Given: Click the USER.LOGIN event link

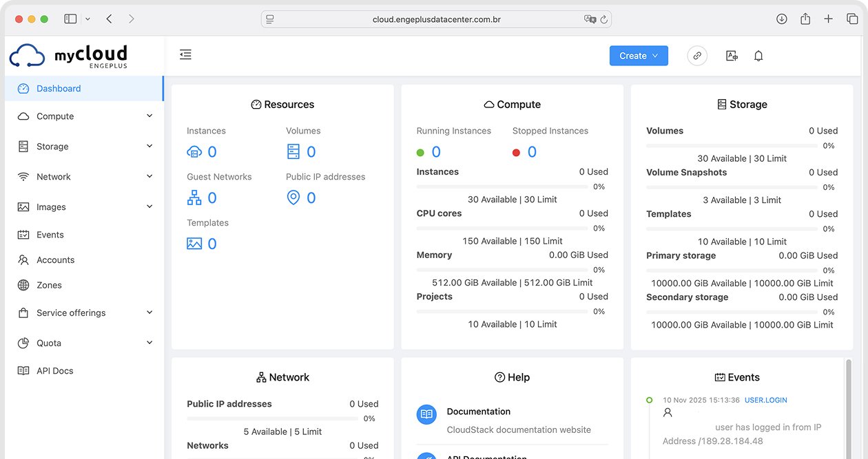Looking at the screenshot, I should pyautogui.click(x=766, y=400).
